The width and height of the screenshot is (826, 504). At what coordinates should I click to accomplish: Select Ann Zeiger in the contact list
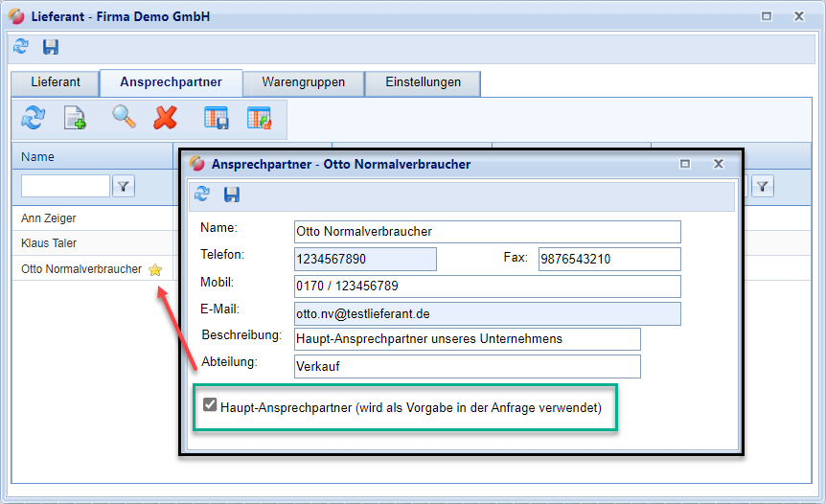tap(49, 218)
